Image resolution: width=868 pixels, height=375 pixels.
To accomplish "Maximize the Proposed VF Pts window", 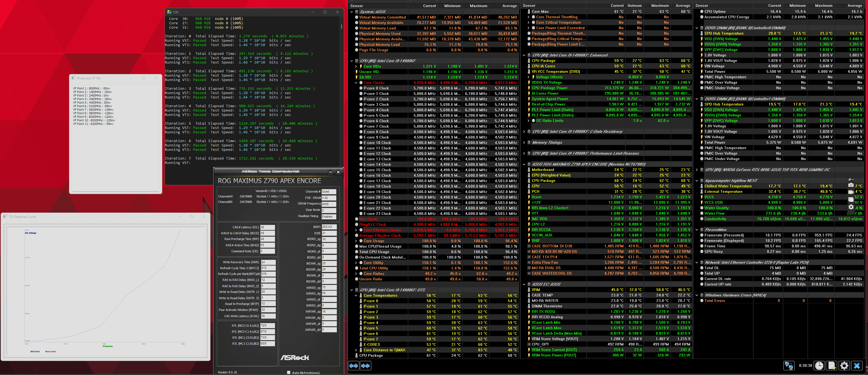I will (143, 78).
